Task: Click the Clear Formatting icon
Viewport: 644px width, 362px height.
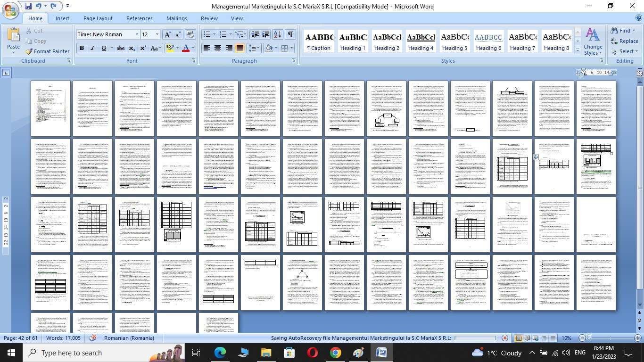Action: [190, 34]
